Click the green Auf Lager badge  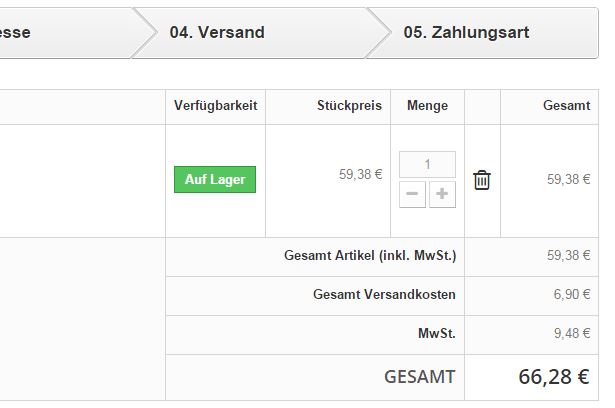[215, 180]
